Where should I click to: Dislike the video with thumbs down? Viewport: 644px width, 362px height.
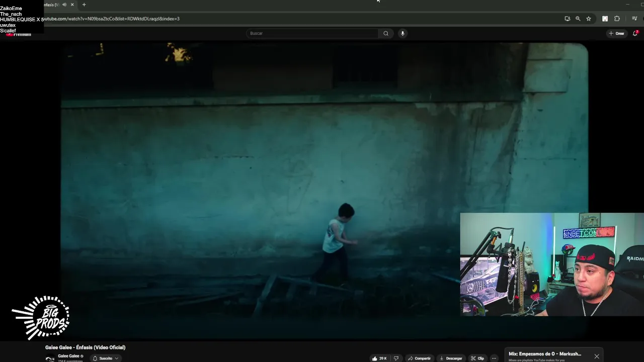click(396, 358)
